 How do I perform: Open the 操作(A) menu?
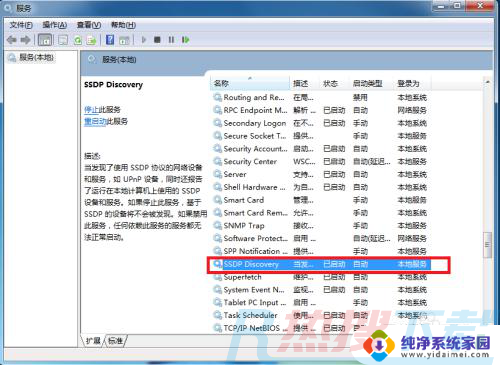55,25
